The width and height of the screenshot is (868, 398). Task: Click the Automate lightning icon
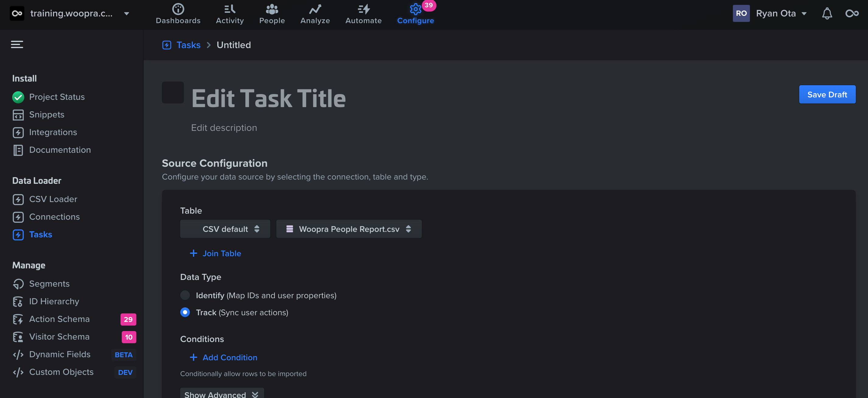364,9
